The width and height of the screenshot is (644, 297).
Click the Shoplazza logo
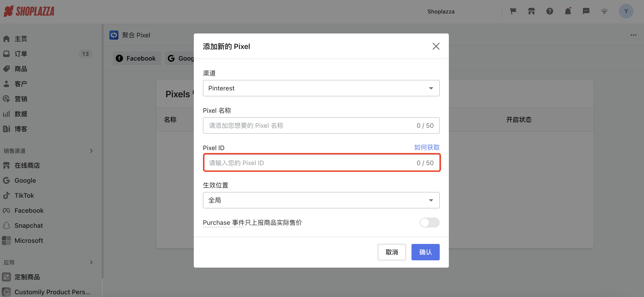(x=29, y=11)
